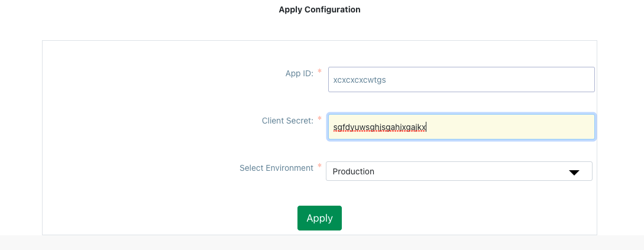Click the red asterisk beside App ID
Screen dimensions: 644x250
tap(320, 72)
